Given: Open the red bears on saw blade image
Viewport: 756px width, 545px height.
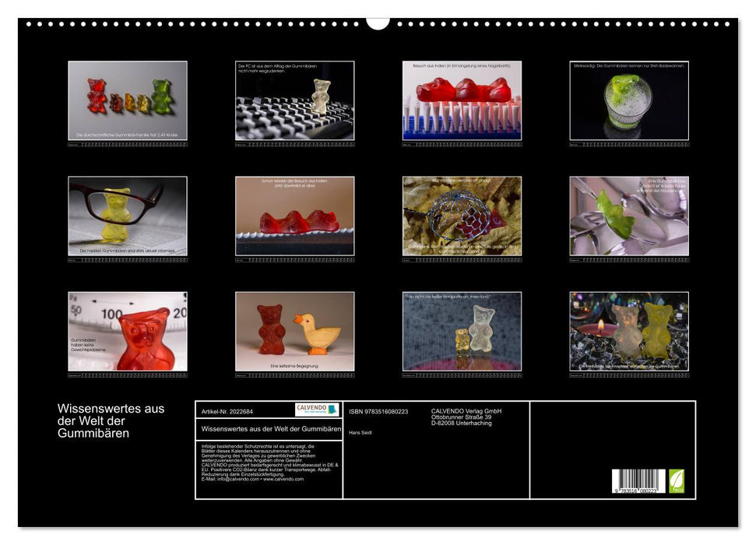Looking at the screenshot, I should [294, 216].
